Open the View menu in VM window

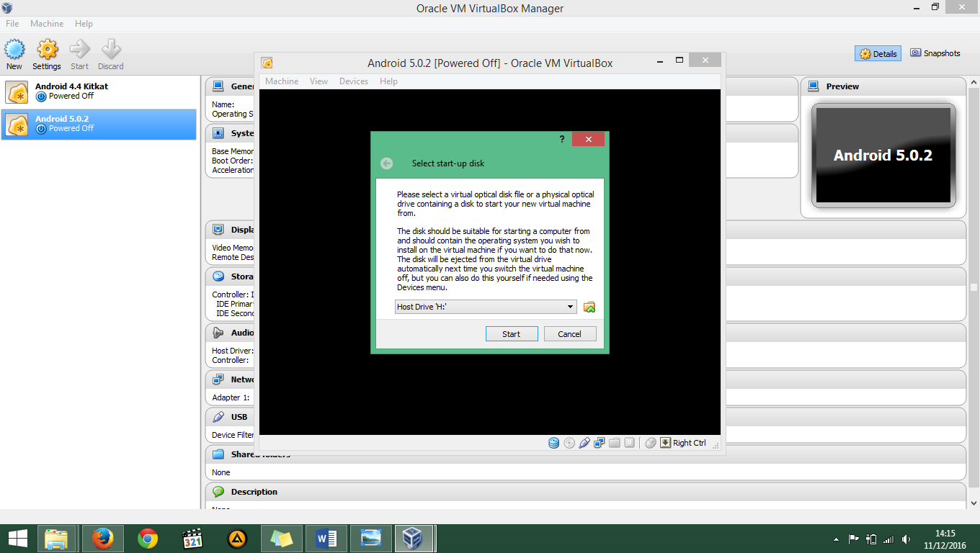(x=318, y=81)
